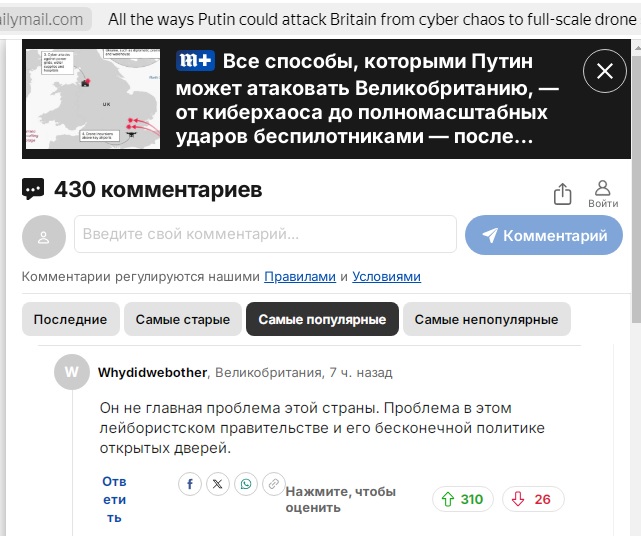The height and width of the screenshot is (536, 641).
Task: Click the W avatar of Whydidwebother
Action: click(x=72, y=372)
